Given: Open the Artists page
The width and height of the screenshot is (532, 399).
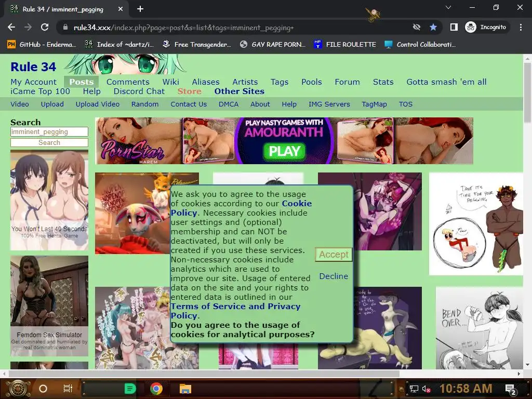Looking at the screenshot, I should [245, 82].
